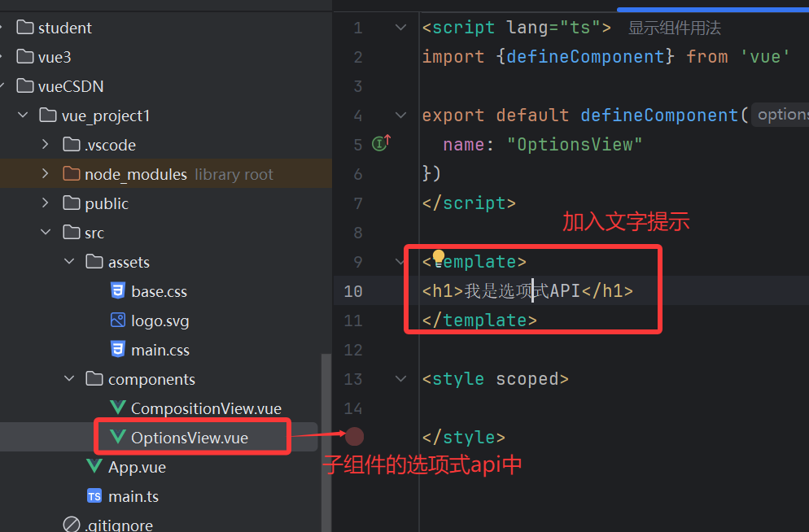Click the node_modules folder icon

point(71,174)
